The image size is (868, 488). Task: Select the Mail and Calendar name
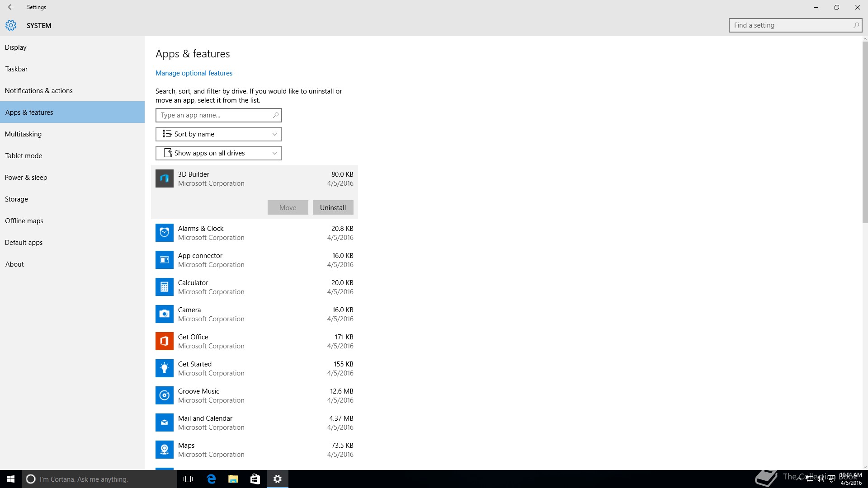(x=205, y=418)
